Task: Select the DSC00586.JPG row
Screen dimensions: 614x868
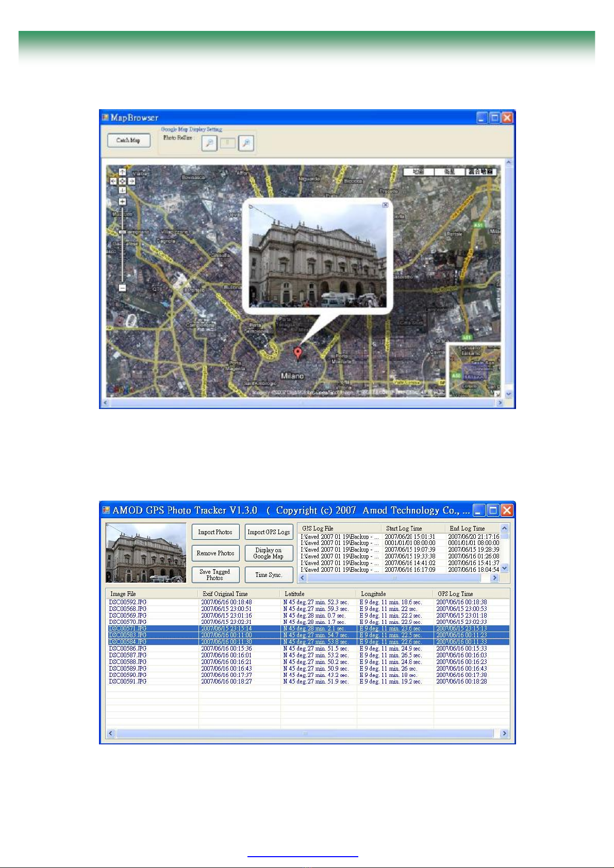Action: click(x=308, y=649)
